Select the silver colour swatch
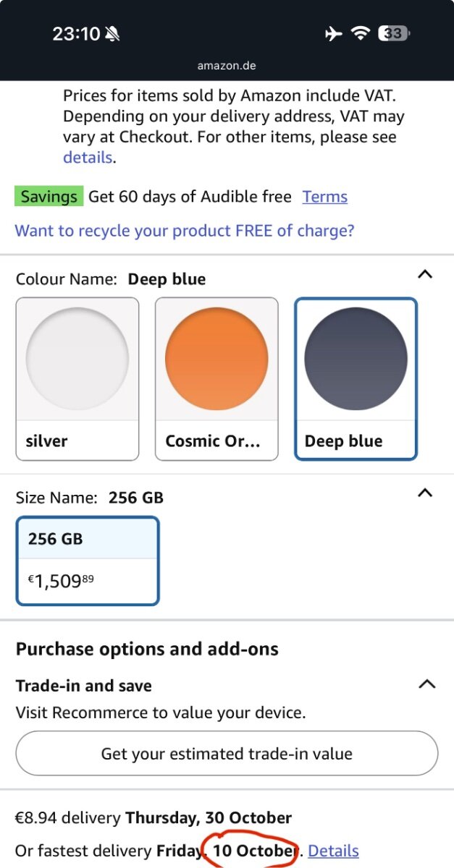This screenshot has height=868, width=454. click(x=77, y=378)
